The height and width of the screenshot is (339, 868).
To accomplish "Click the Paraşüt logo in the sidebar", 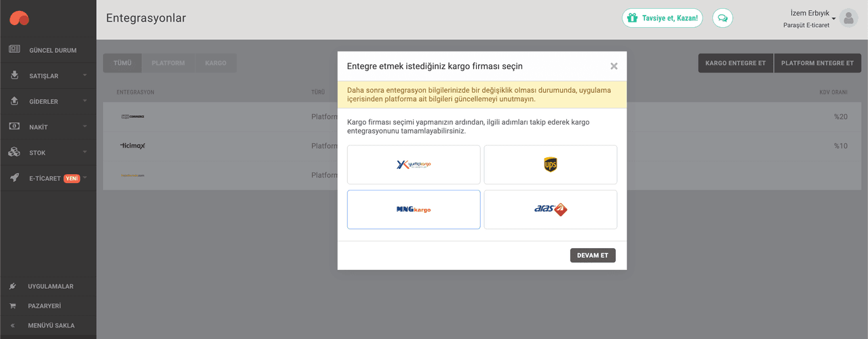I will coord(19,18).
